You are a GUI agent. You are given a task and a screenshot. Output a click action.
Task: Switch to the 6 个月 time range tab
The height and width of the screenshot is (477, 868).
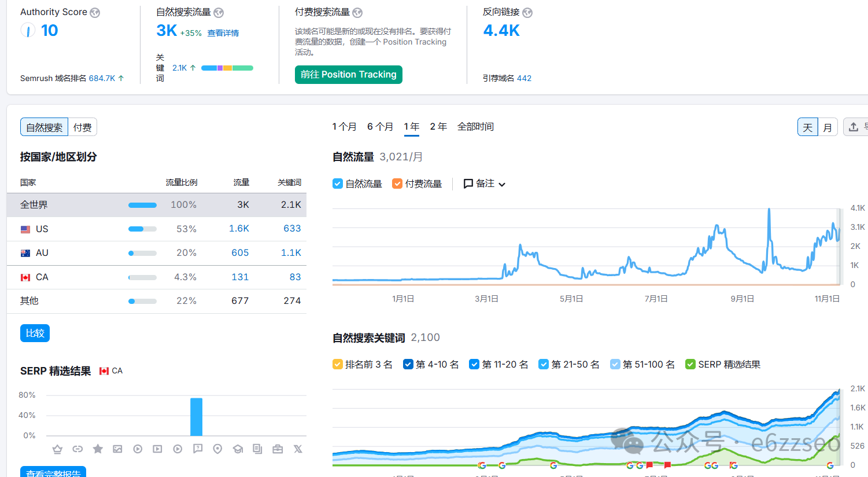click(380, 127)
